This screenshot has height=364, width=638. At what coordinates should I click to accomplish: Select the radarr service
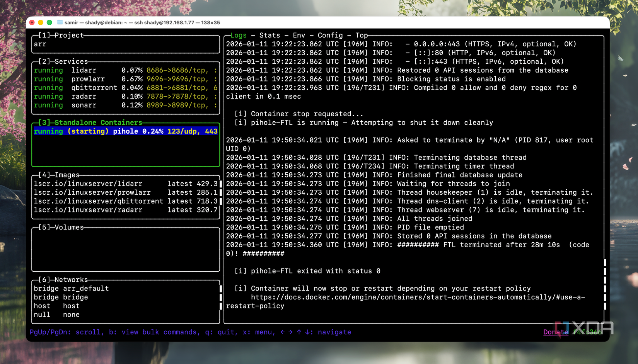point(84,96)
